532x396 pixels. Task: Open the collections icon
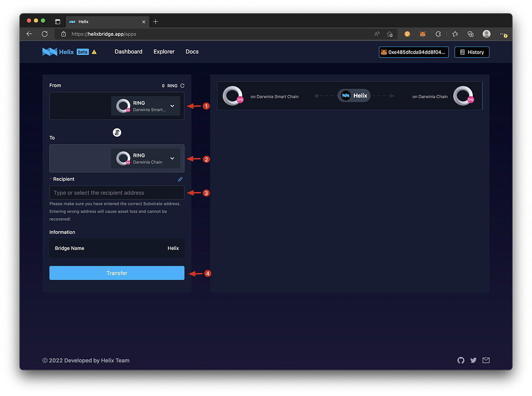[x=471, y=34]
